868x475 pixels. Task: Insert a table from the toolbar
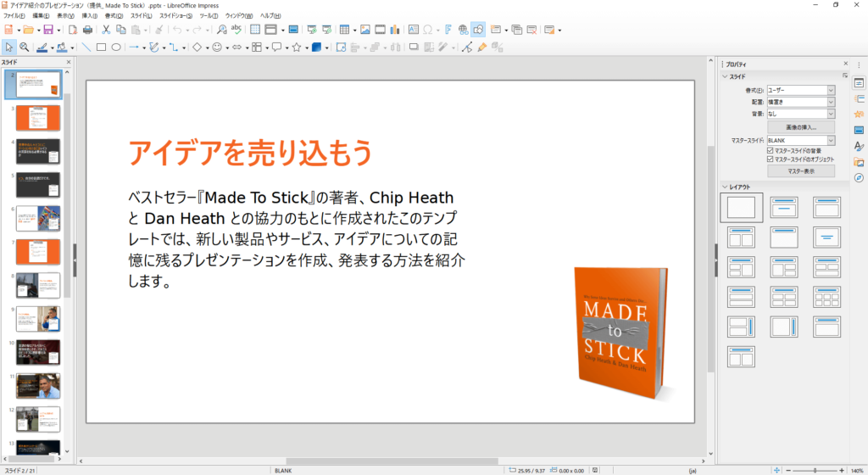[x=344, y=30]
